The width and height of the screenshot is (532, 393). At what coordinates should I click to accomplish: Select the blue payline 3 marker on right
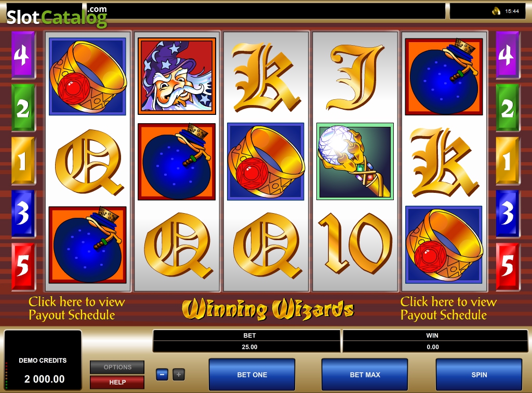point(508,214)
